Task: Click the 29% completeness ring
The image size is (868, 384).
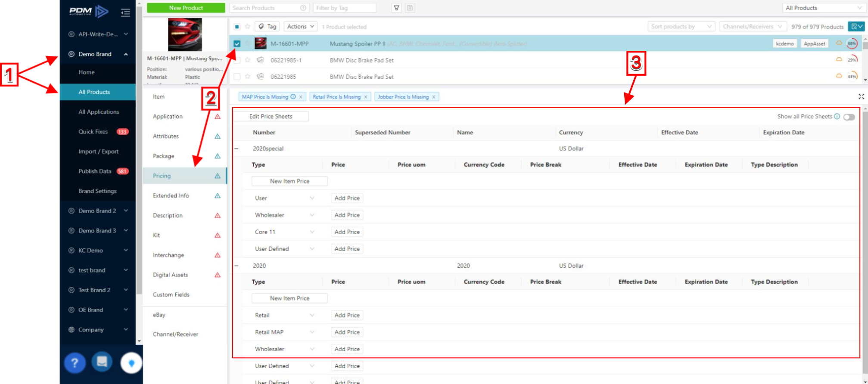Action: (x=852, y=60)
